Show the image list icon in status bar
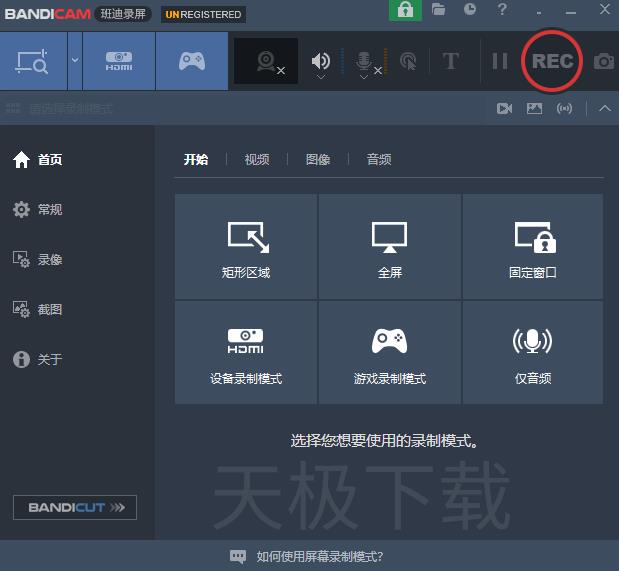Screen dimensions: 619x571 (x=534, y=108)
